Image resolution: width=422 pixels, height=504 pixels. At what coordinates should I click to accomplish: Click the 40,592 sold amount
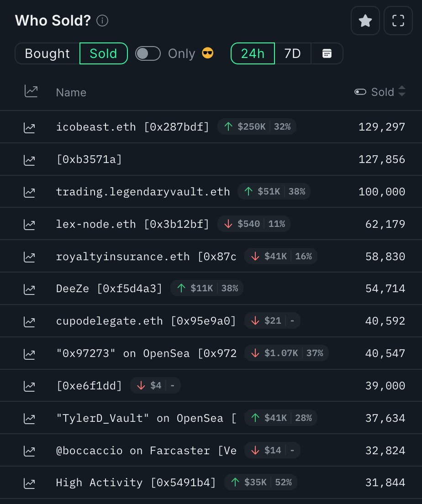[x=385, y=321]
